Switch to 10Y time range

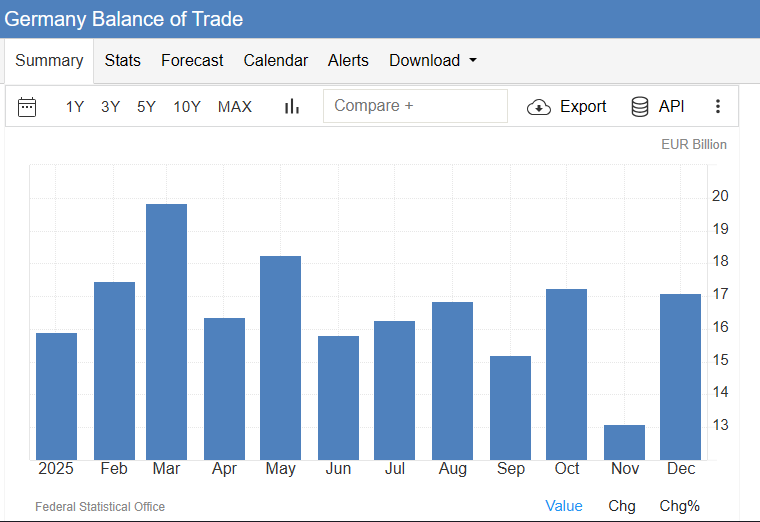pos(187,107)
